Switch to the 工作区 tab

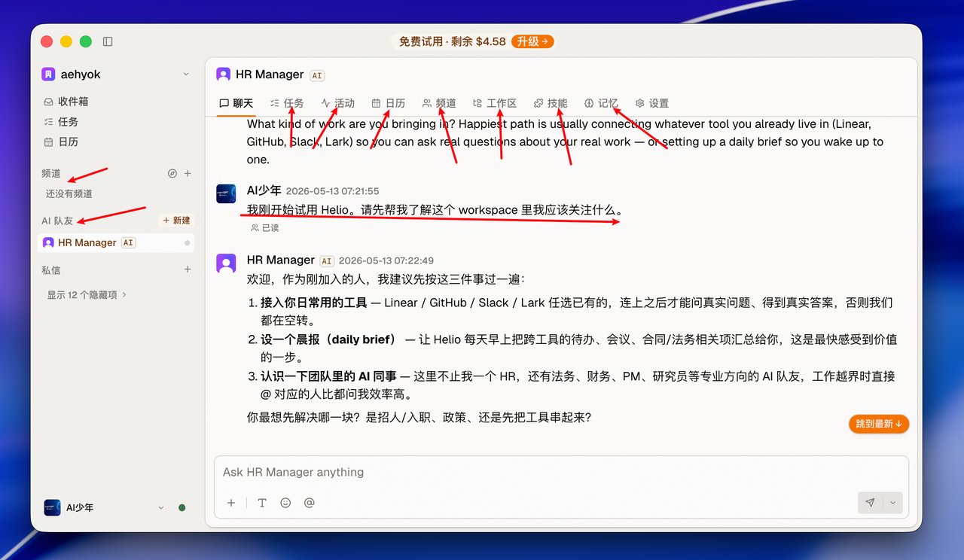pos(495,103)
